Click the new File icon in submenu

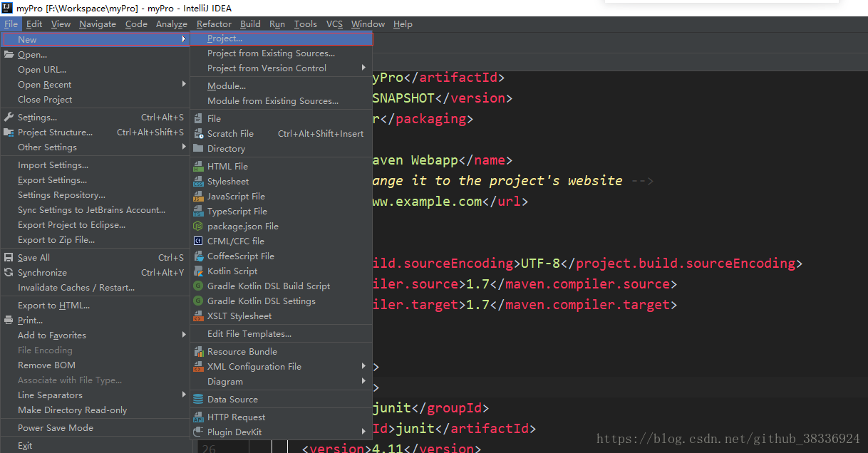click(198, 118)
